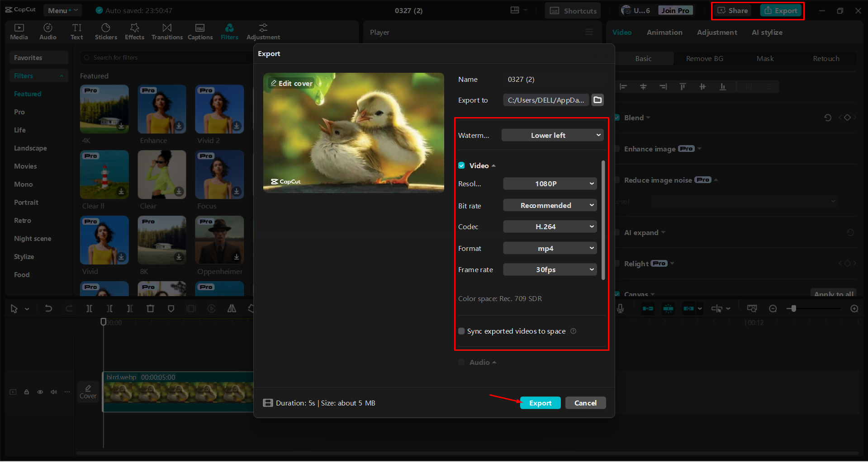
Task: Click the Undo icon above the timeline
Action: point(48,308)
